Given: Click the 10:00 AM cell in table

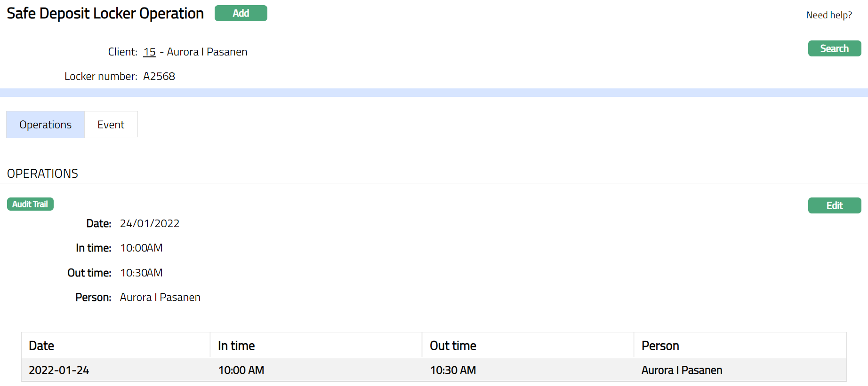Looking at the screenshot, I should pyautogui.click(x=241, y=370).
